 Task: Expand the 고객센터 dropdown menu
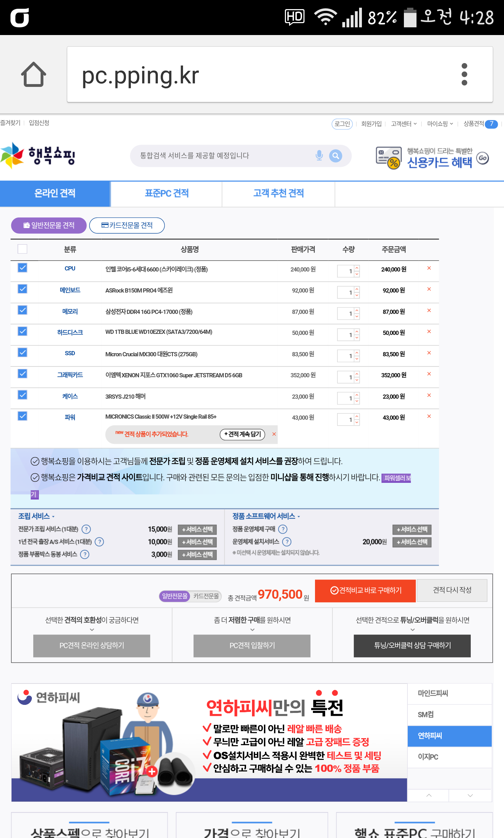[x=404, y=124]
